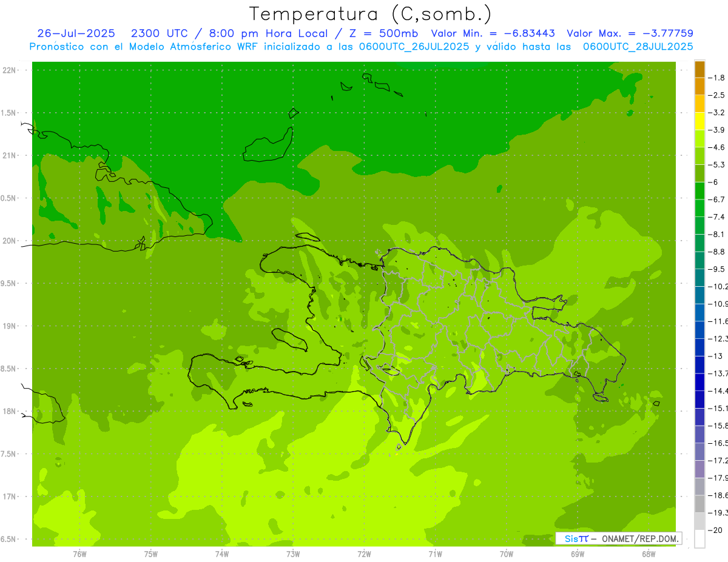Image resolution: width=728 pixels, height=562 pixels.
Task: Pick the yellow swatch between -3.2 and -3.9
Action: tap(699, 121)
